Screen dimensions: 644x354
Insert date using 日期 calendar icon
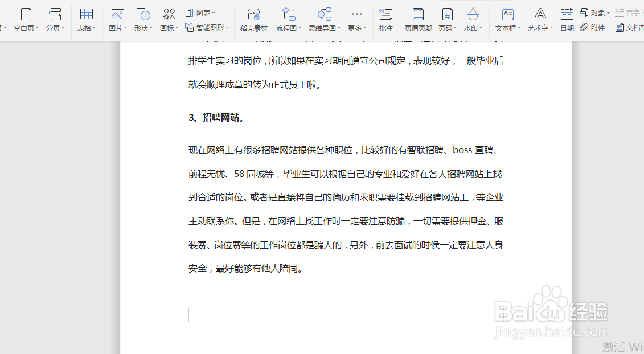coord(567,14)
